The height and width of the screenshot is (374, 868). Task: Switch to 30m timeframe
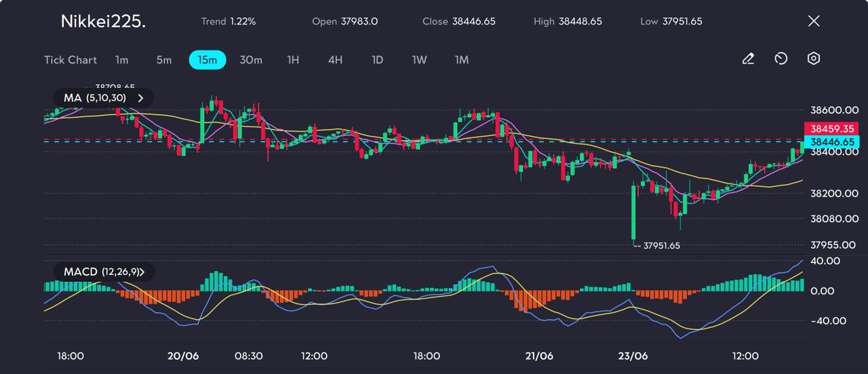[251, 60]
